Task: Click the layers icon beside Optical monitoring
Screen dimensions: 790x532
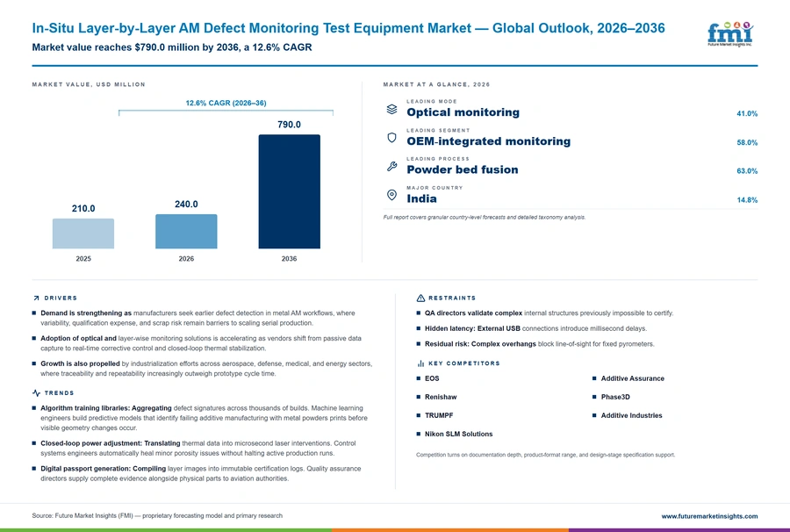Action: pos(391,110)
